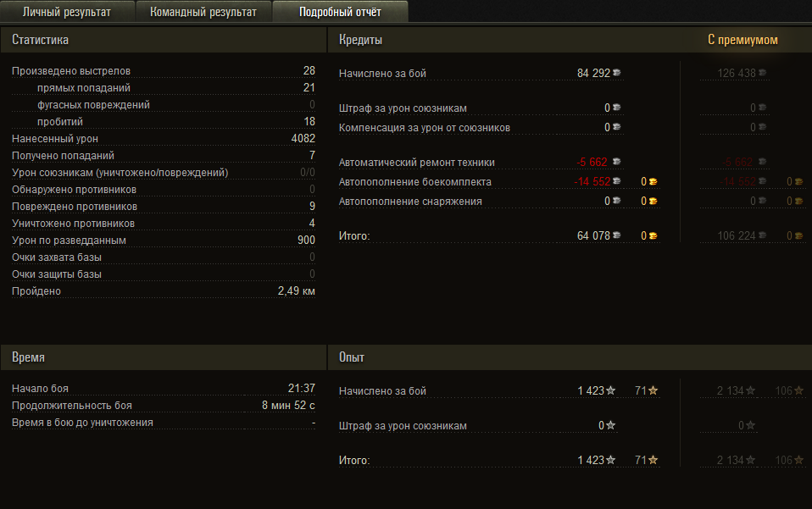This screenshot has width=812, height=509.
Task: Click the gold star beside 71 in Начислено за бой
Action: tap(653, 390)
